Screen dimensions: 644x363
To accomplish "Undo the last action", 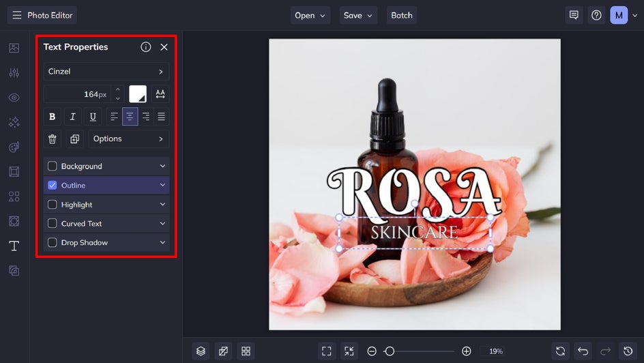I will coord(583,351).
